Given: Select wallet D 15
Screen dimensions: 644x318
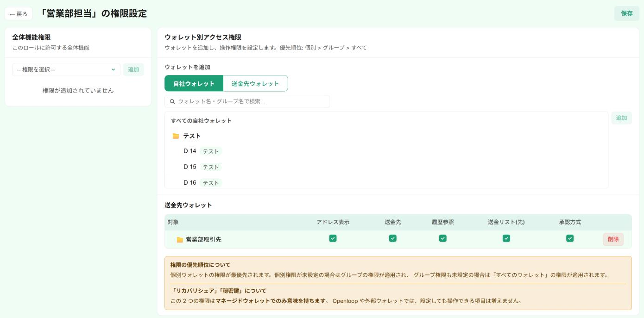Looking at the screenshot, I should 190,167.
